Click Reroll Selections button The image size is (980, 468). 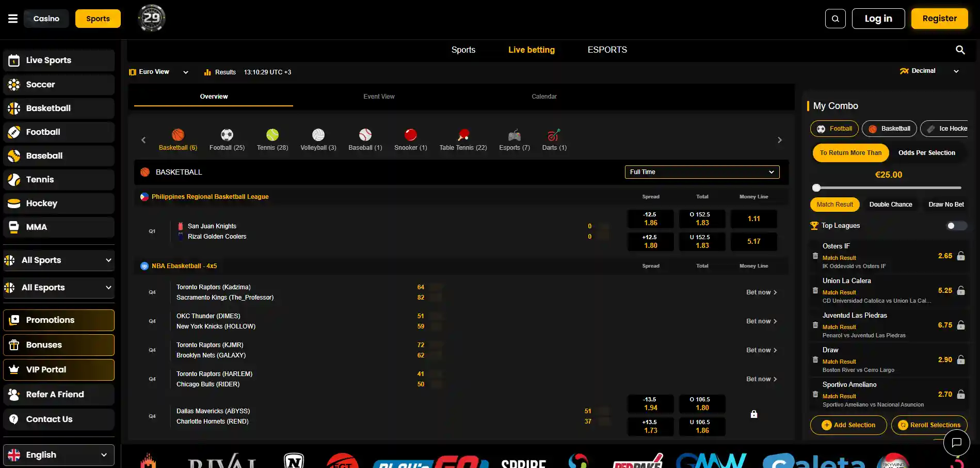point(929,425)
